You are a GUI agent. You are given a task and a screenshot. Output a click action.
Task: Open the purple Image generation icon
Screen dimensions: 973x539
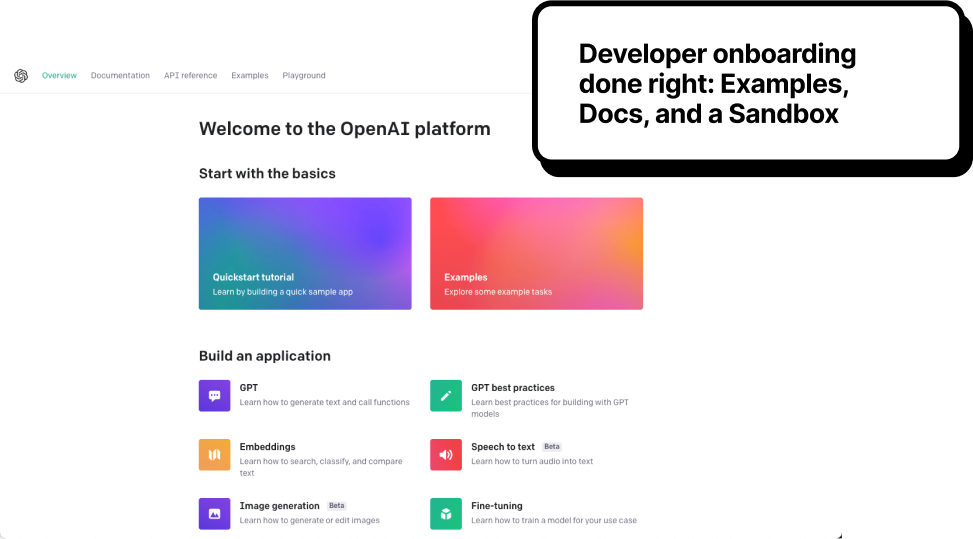(214, 514)
